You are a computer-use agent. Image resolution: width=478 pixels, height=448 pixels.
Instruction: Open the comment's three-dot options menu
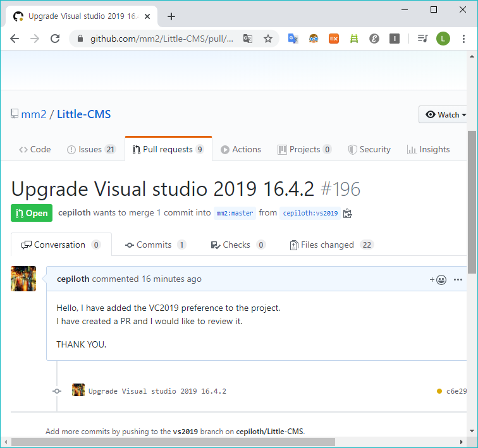(x=458, y=279)
